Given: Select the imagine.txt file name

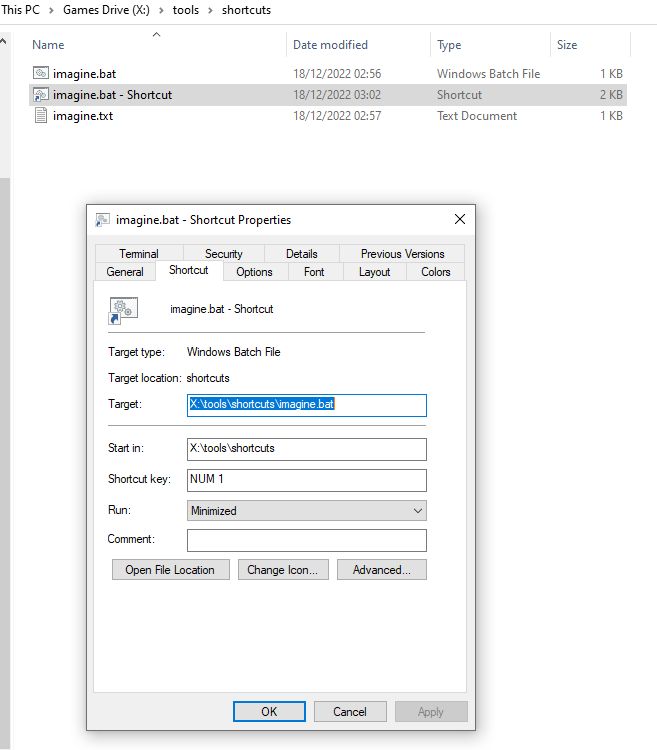Looking at the screenshot, I should (83, 116).
